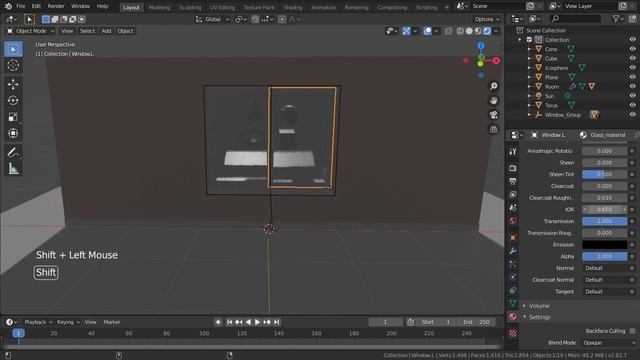Hide the Icosphere object in outliner
This screenshot has height=360, width=640.
pos(632,68)
